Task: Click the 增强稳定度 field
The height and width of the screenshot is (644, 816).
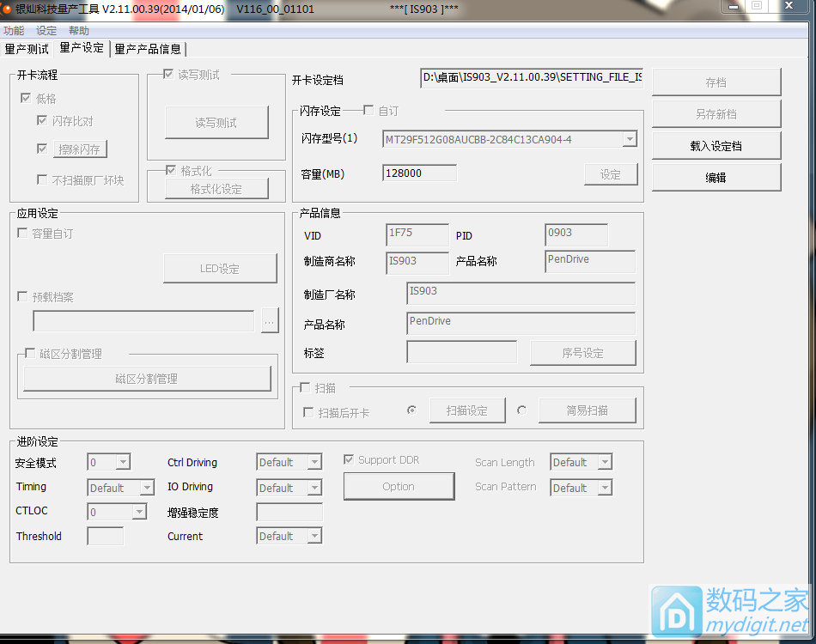Action: coord(289,512)
